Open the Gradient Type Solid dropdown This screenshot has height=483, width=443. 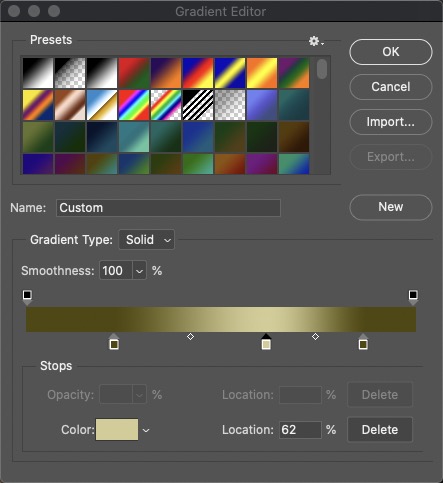[x=147, y=240]
